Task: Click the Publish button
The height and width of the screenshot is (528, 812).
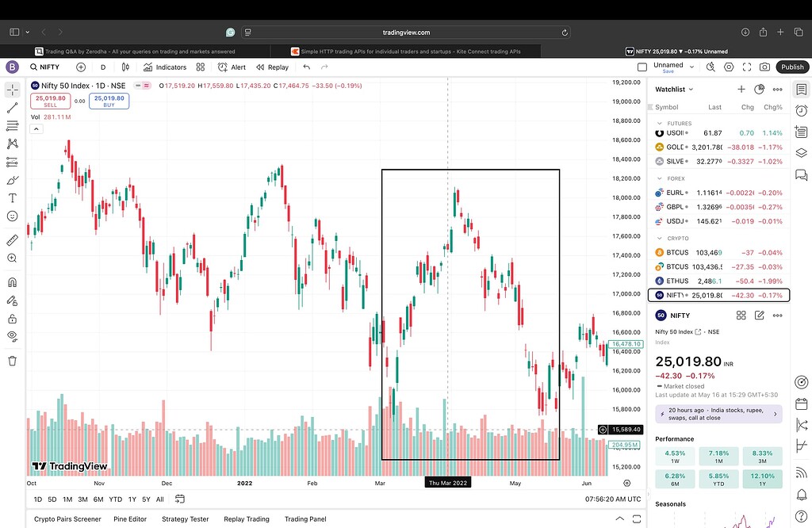Action: pos(792,67)
